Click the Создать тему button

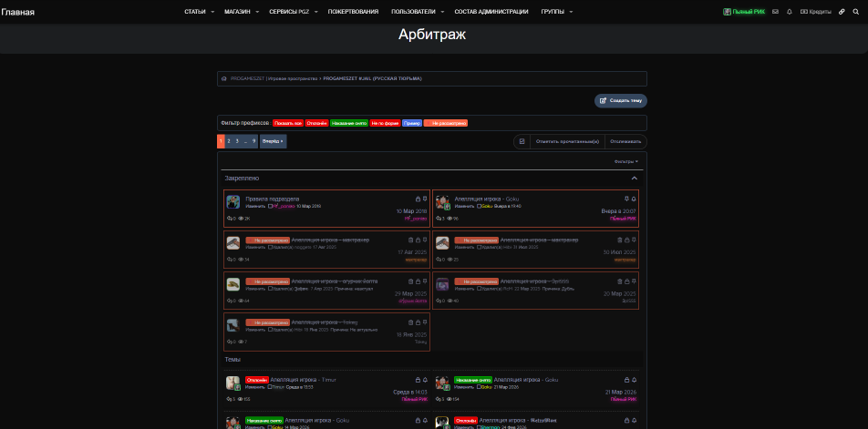[621, 100]
